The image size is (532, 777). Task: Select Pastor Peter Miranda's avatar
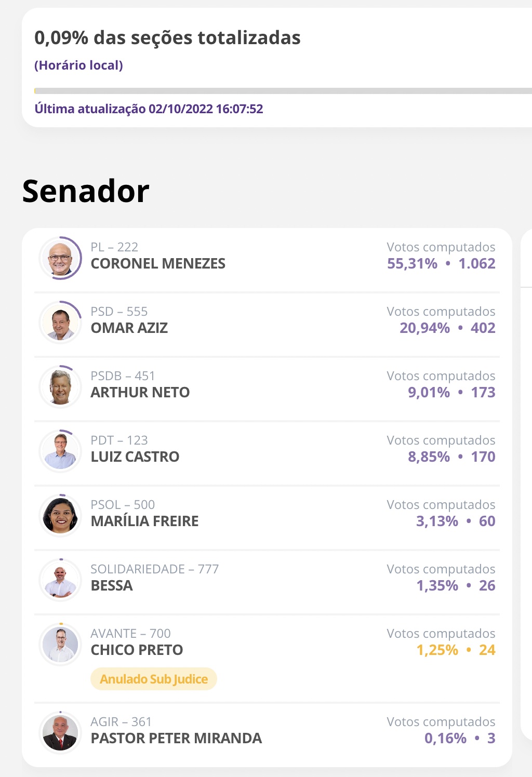(60, 733)
